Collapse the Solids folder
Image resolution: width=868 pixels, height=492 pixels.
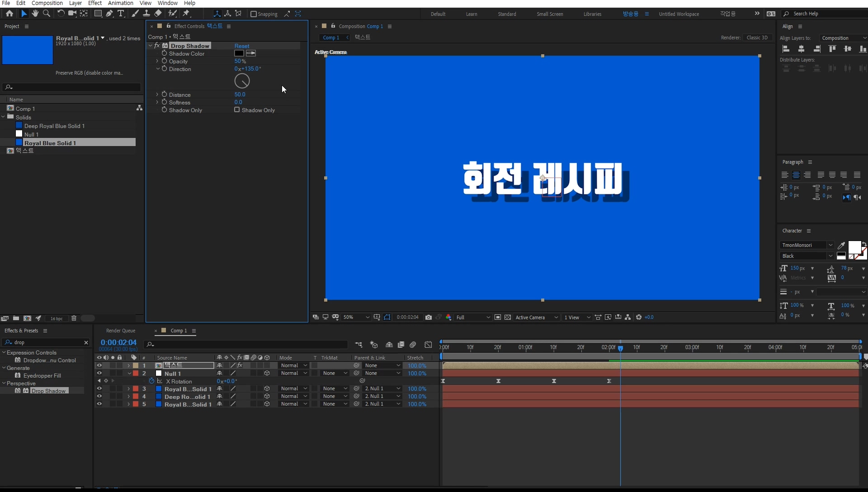pyautogui.click(x=4, y=117)
